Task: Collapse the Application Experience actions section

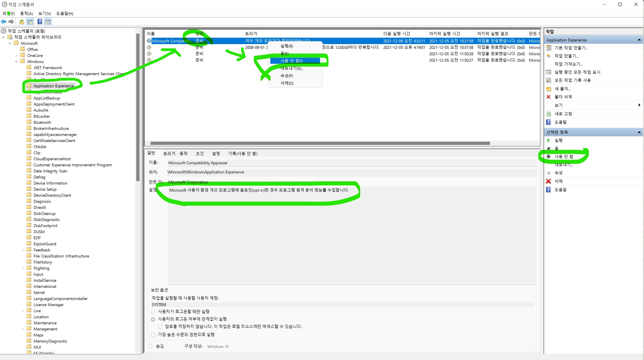Action: 639,40
